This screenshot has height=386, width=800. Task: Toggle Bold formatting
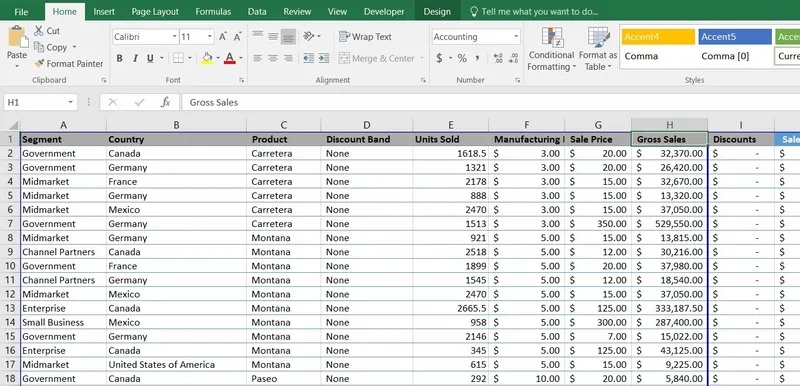click(119, 58)
